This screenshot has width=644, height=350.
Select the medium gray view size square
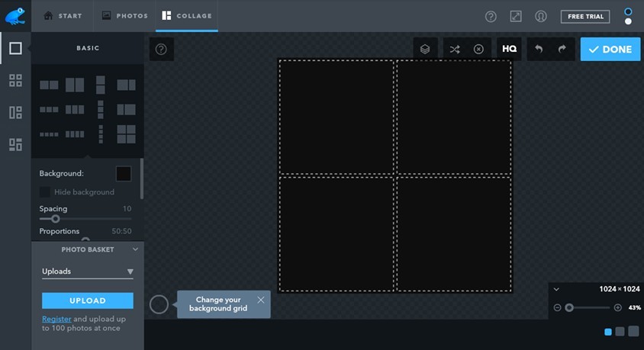[x=620, y=332]
